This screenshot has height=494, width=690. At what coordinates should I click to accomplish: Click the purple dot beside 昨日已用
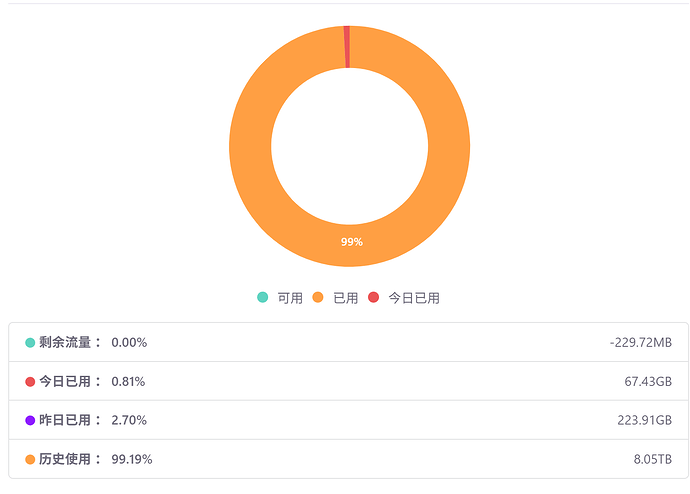pyautogui.click(x=30, y=421)
